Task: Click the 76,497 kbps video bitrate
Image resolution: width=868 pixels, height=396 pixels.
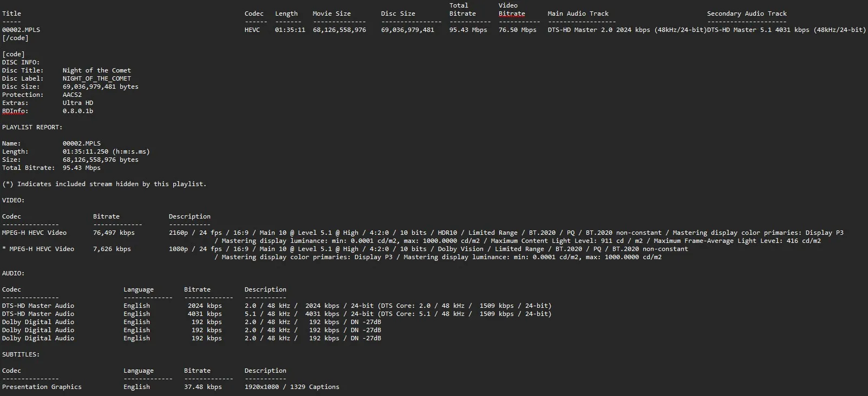Action: [114, 233]
